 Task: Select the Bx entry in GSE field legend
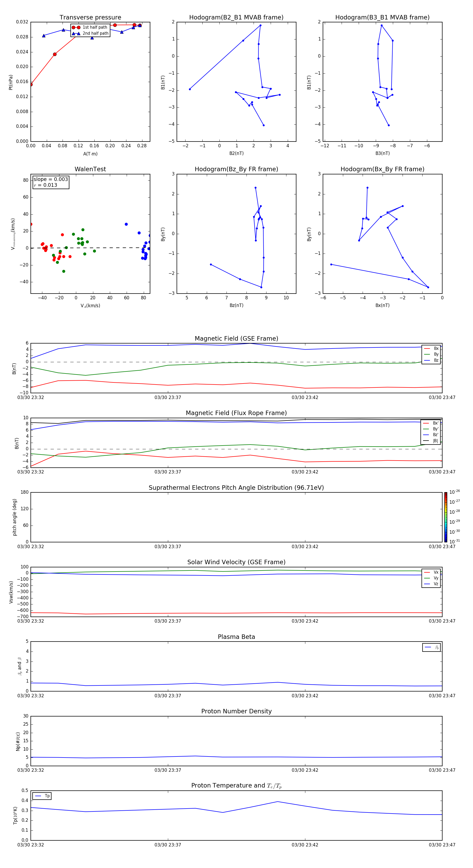pyautogui.click(x=431, y=349)
